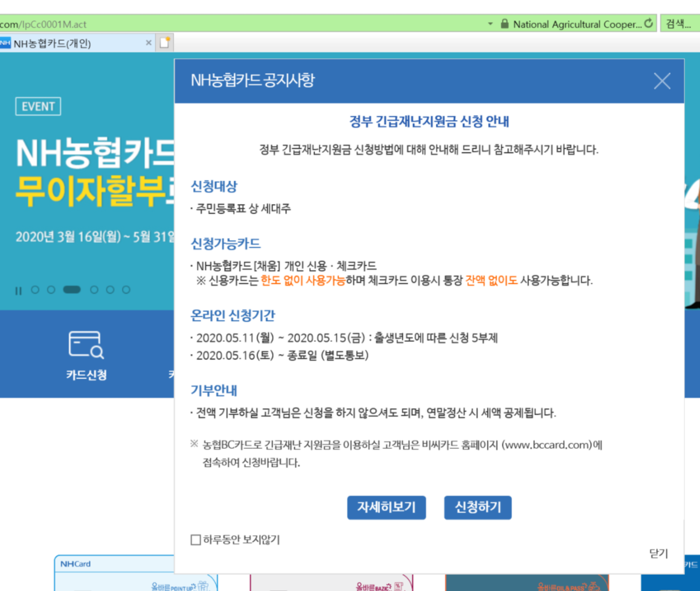Click the security padlock icon
The height and width of the screenshot is (591, 700).
point(504,23)
